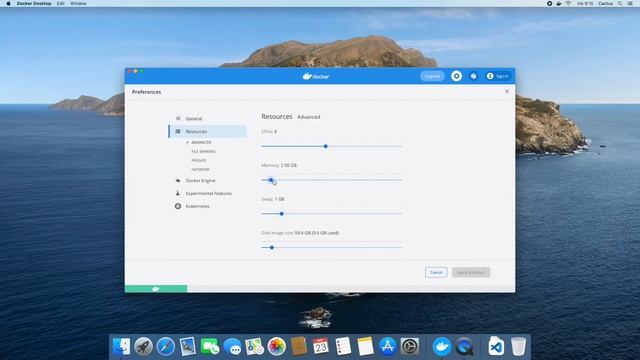
Task: Click the Docker icon in the dock
Action: [442, 347]
